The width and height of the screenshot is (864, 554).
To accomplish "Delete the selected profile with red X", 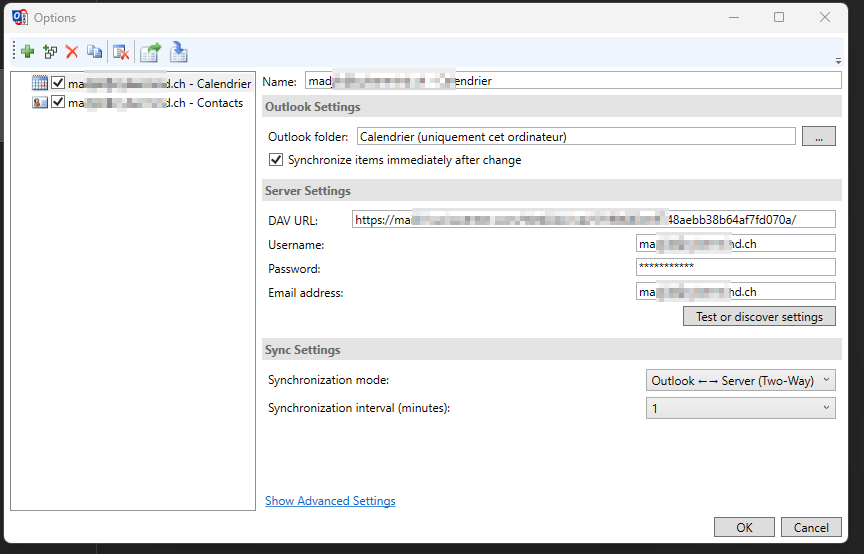I will [x=72, y=52].
